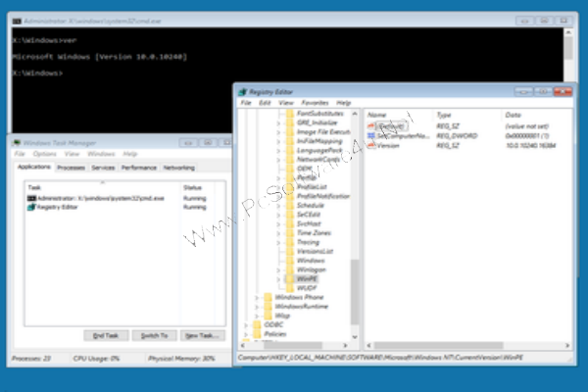Viewport: 588px width, 392px height.
Task: Expand the Windows Phone key
Action: [x=257, y=298]
